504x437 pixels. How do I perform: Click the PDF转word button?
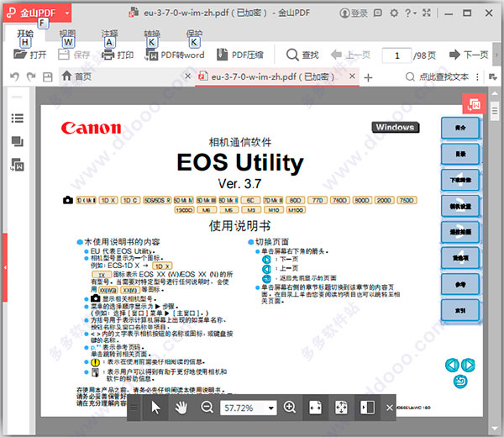click(x=175, y=55)
